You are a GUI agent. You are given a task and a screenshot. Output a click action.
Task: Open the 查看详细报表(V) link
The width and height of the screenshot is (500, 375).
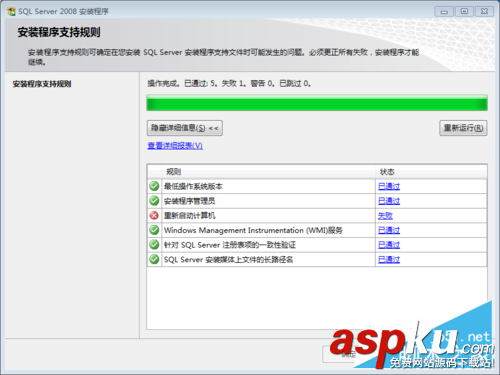click(175, 146)
